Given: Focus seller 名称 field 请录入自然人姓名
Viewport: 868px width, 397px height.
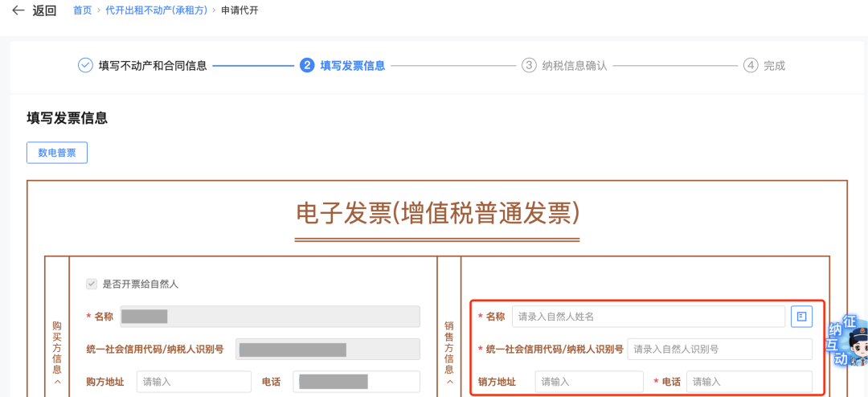Looking at the screenshot, I should (649, 316).
